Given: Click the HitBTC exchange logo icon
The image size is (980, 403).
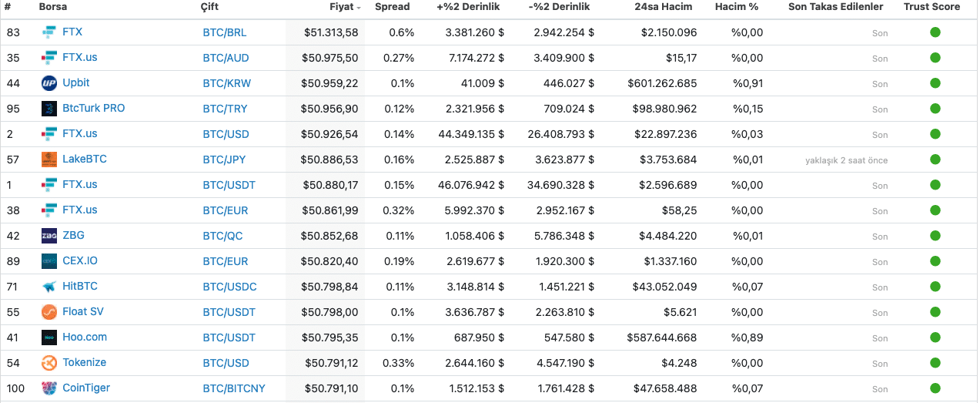Looking at the screenshot, I should pos(49,287).
